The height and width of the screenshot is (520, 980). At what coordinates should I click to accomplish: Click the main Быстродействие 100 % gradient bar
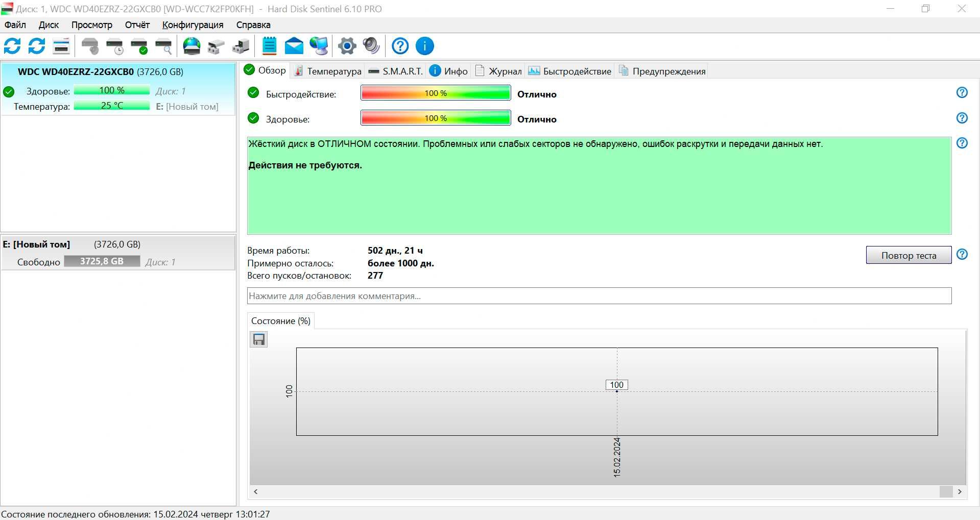tap(436, 93)
